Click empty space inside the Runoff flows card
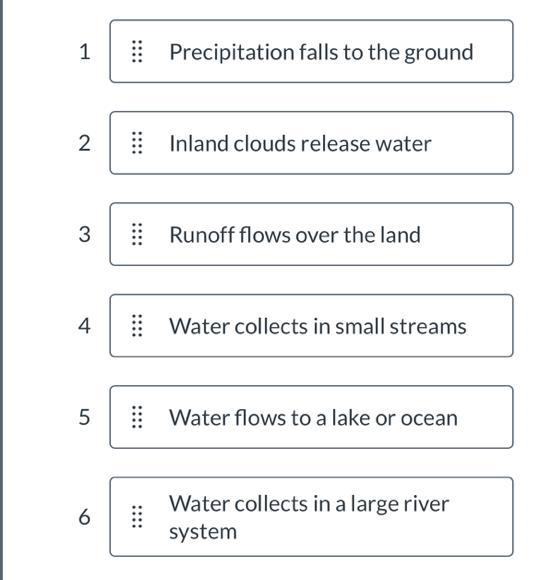540x580 pixels. click(466, 234)
